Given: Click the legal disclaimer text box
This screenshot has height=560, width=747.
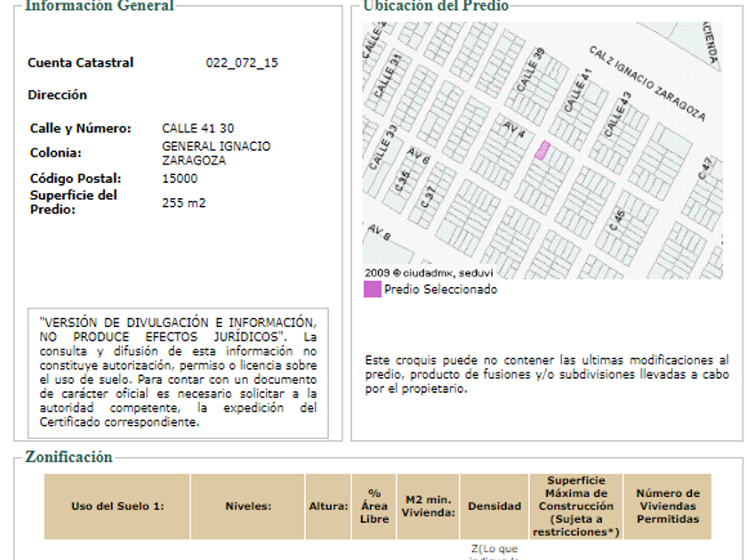Looking at the screenshot, I should 178,372.
